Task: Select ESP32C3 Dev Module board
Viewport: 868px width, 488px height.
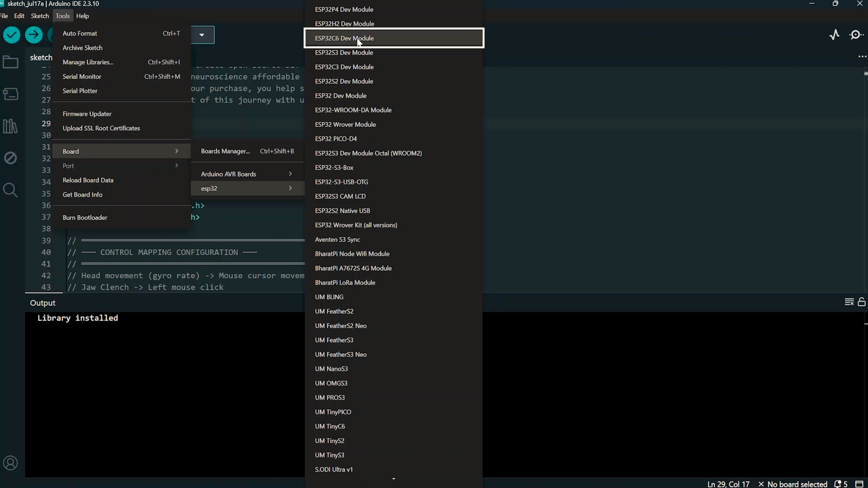Action: click(394, 67)
